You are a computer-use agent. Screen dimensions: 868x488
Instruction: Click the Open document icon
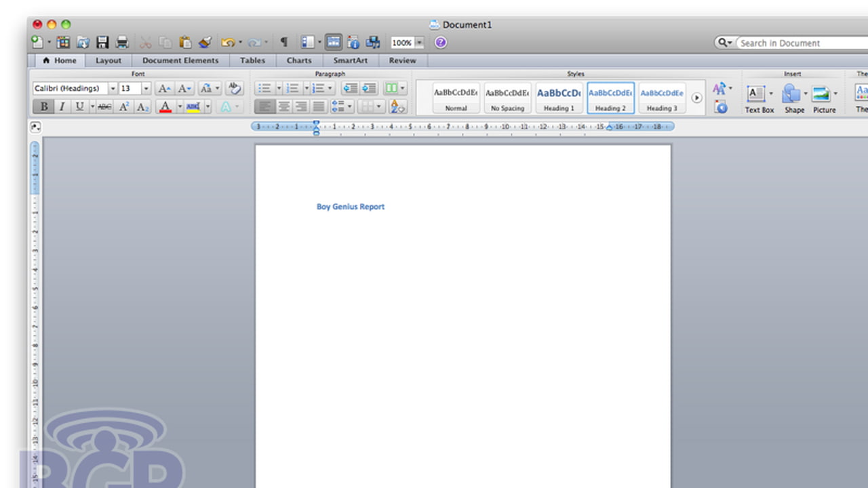pos(83,42)
